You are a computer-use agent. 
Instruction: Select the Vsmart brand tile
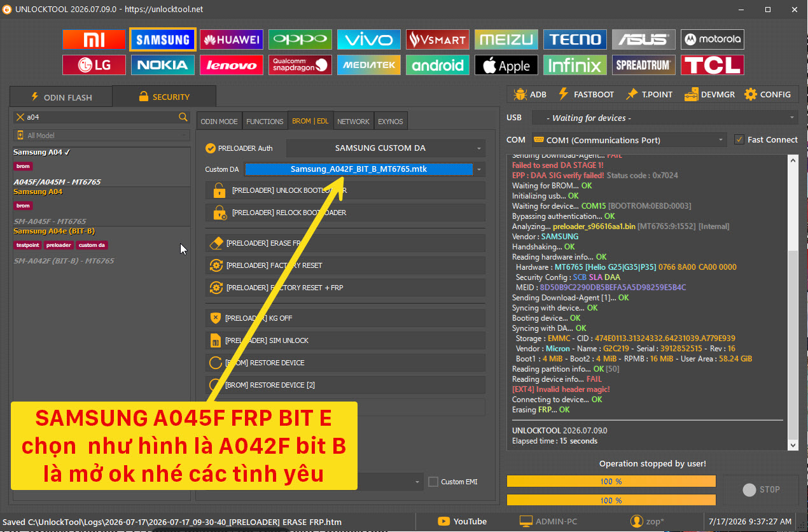point(438,39)
